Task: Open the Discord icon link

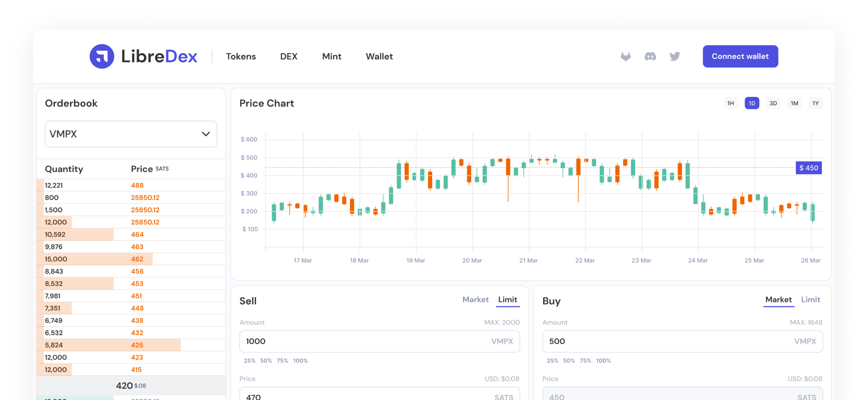Action: point(650,56)
